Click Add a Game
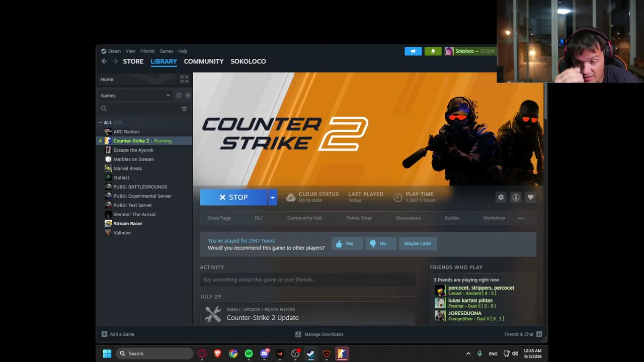The height and width of the screenshot is (362, 644). coord(118,334)
